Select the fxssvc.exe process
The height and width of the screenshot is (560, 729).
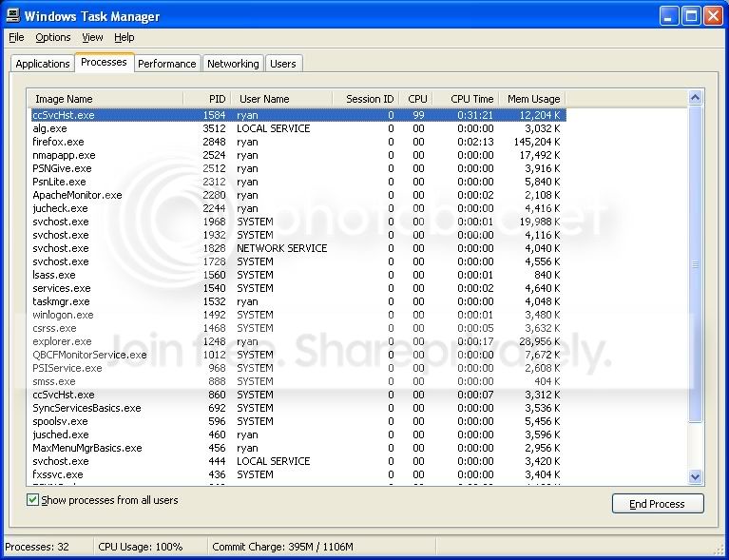298,474
